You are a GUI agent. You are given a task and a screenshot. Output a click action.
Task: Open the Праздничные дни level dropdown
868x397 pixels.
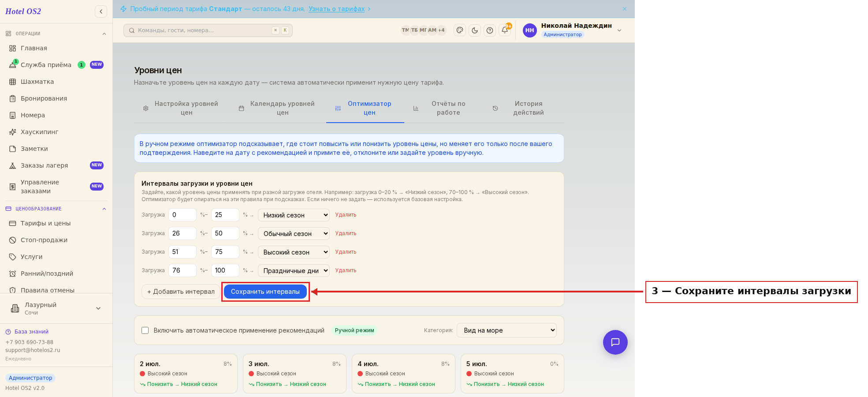click(294, 270)
